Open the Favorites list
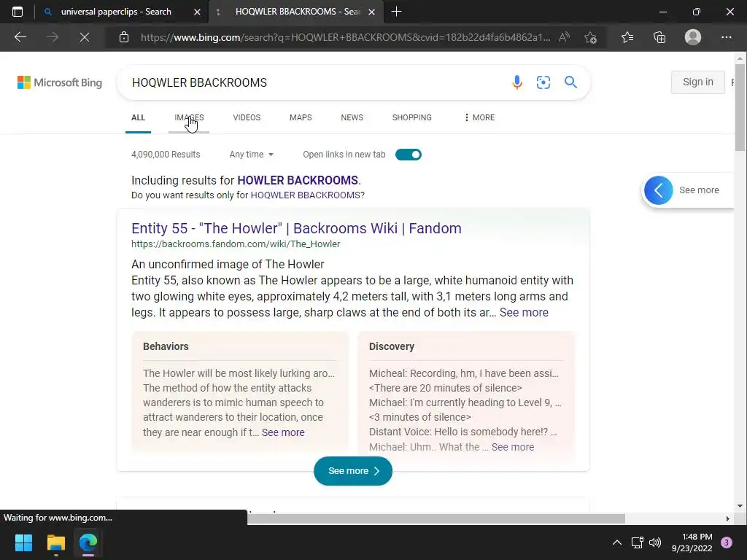Image resolution: width=747 pixels, height=560 pixels. pos(627,37)
